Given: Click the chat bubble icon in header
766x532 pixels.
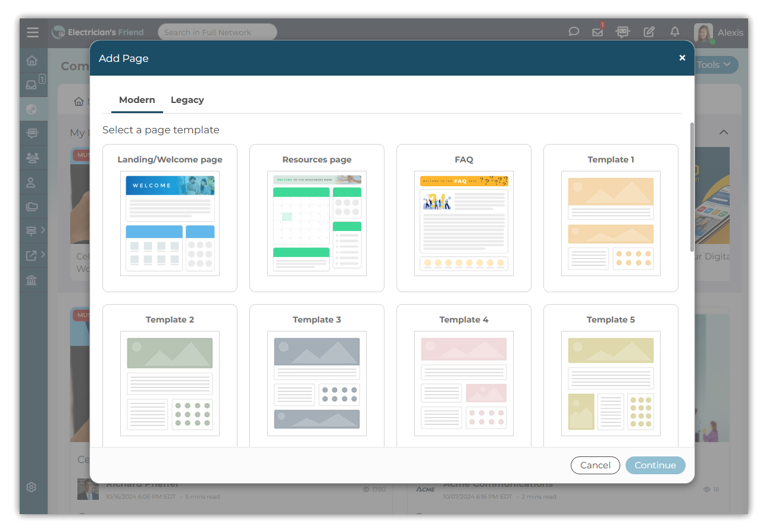Looking at the screenshot, I should click(574, 32).
